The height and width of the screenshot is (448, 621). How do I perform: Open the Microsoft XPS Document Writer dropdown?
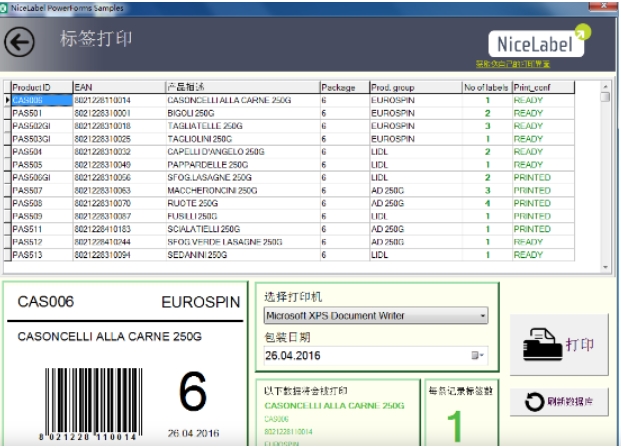[375, 316]
